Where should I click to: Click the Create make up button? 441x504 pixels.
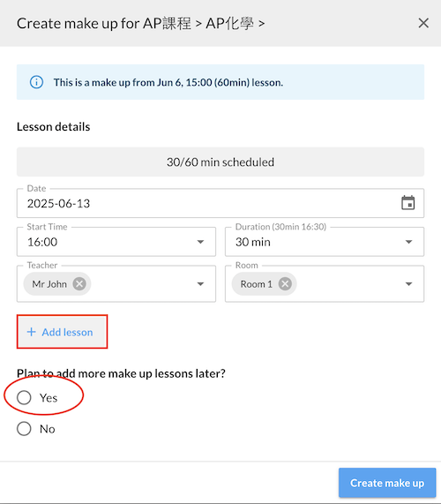(387, 483)
